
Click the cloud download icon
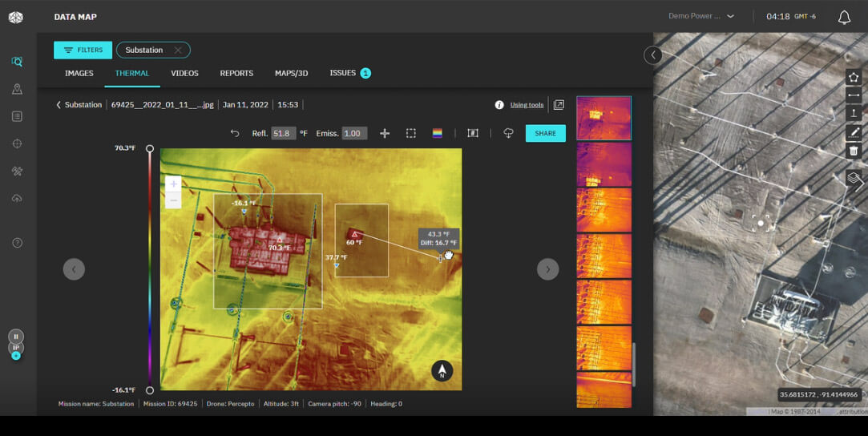pos(508,133)
